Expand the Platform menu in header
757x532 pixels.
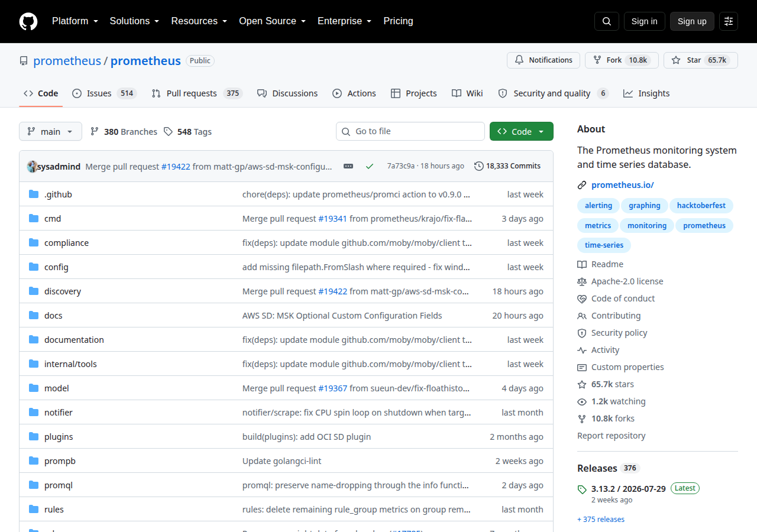click(75, 21)
